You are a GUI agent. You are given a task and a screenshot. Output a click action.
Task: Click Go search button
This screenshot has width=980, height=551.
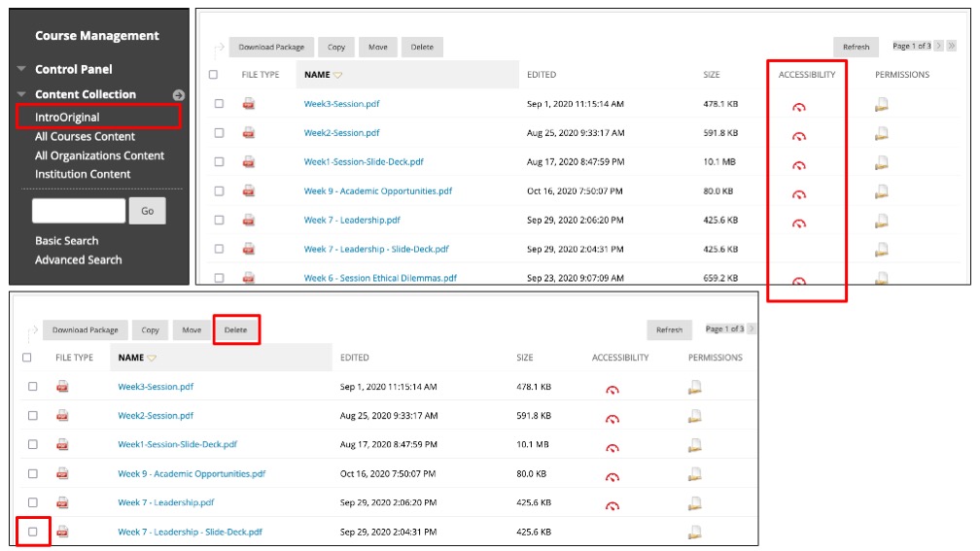click(x=148, y=211)
